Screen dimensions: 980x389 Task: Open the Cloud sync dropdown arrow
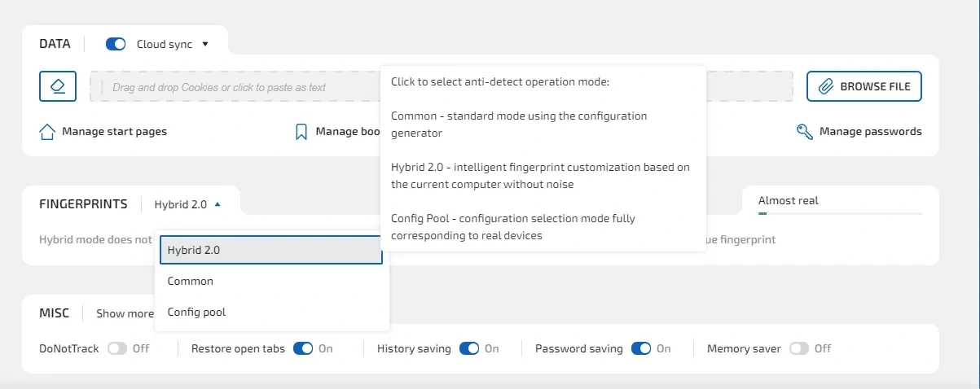click(205, 44)
